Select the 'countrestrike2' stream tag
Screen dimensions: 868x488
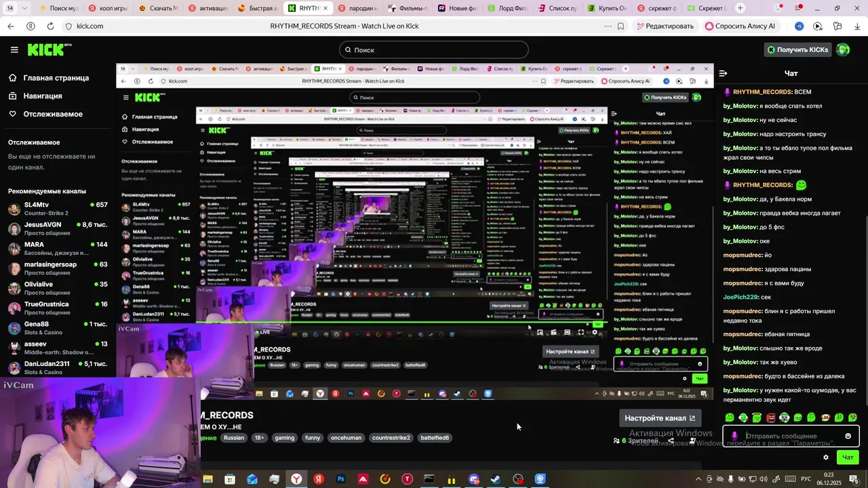coord(391,438)
